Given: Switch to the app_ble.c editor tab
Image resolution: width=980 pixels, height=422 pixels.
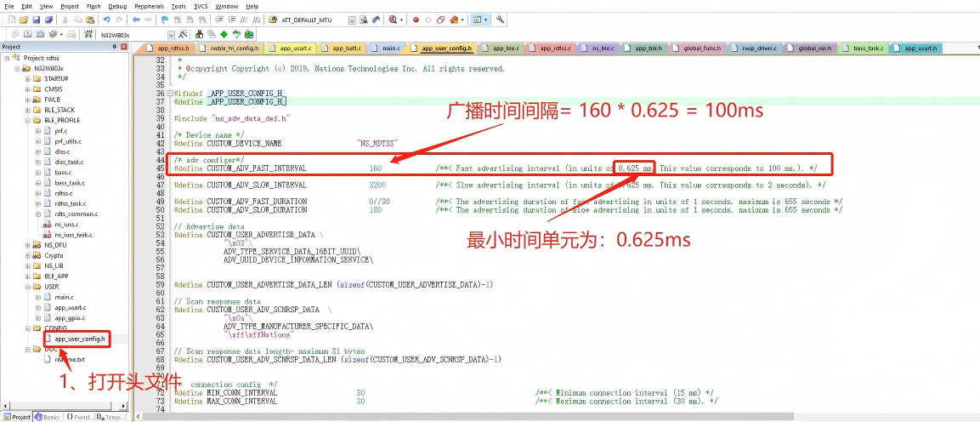Looking at the screenshot, I should (649, 49).
